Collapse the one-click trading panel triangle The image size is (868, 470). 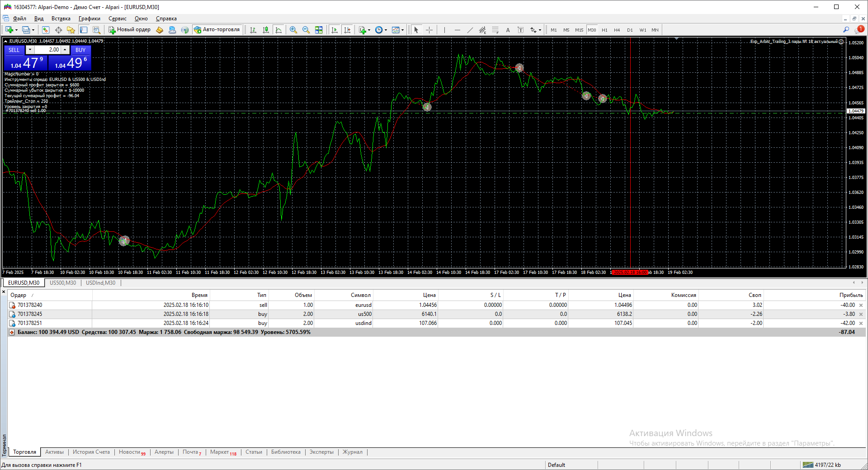point(6,41)
